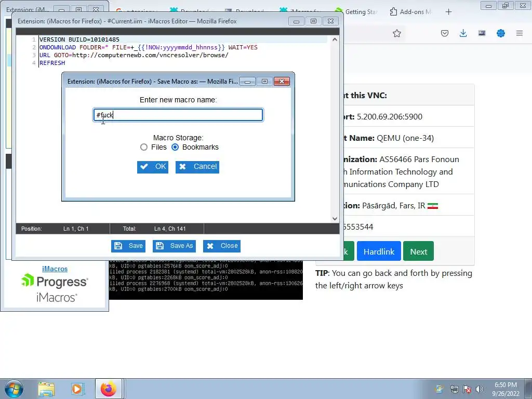Image resolution: width=532 pixels, height=399 pixels.
Task: Click the Next button on the VNC page
Action: pos(418,251)
